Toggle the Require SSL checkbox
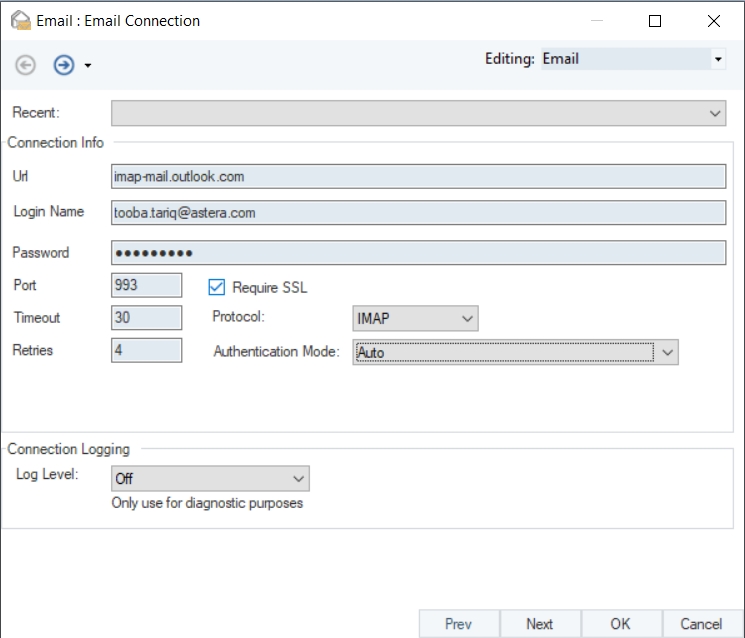The width and height of the screenshot is (745, 638). [x=217, y=287]
